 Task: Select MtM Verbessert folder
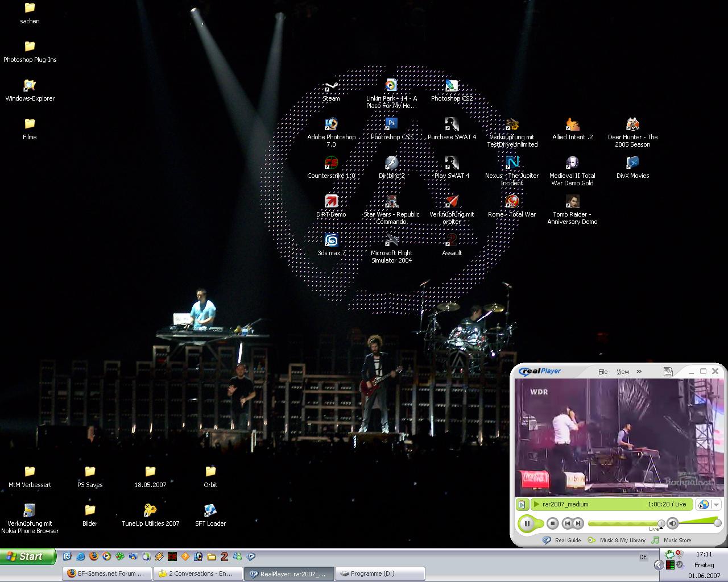click(30, 477)
